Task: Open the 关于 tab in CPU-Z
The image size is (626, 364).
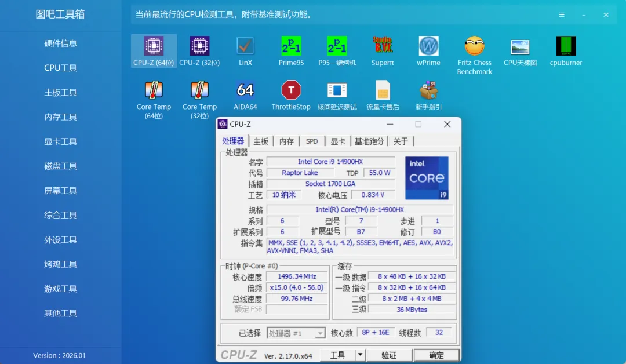Action: [401, 141]
